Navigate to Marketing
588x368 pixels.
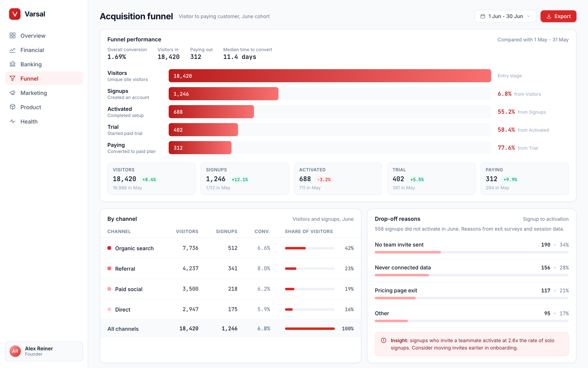[44, 93]
